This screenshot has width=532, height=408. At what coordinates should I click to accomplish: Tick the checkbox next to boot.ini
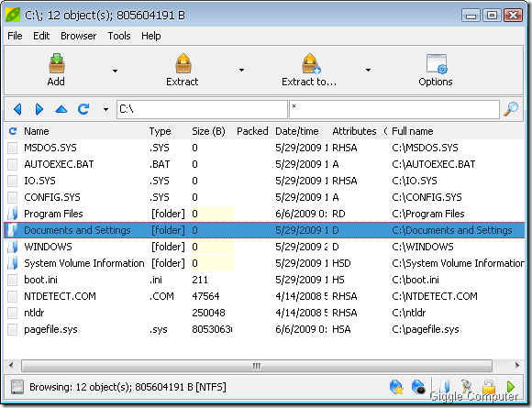pos(13,280)
